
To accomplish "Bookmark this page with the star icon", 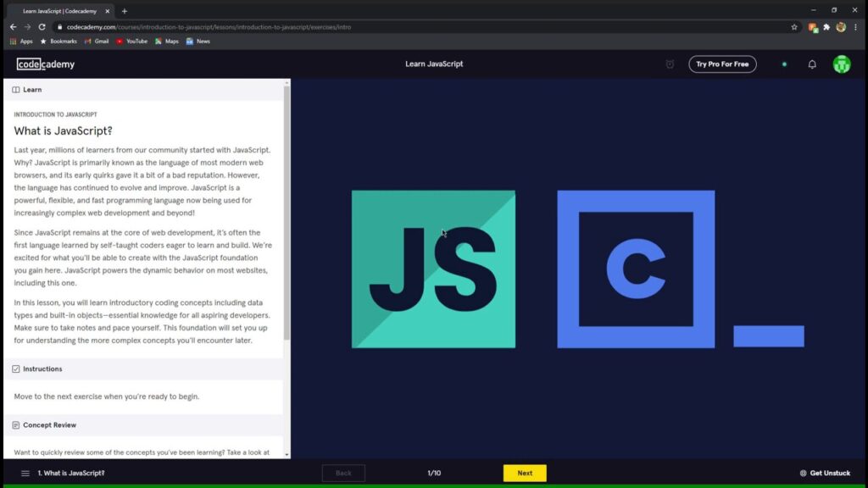I will pos(794,27).
